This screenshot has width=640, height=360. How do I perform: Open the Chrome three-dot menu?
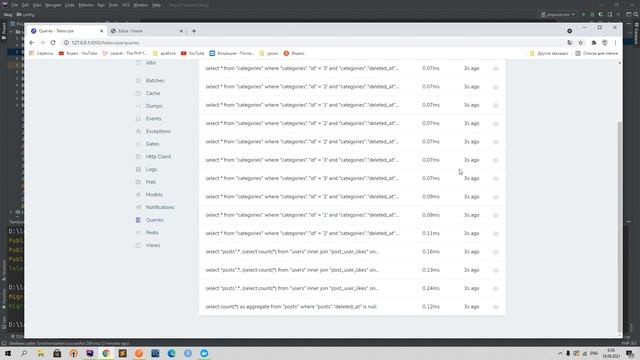click(615, 42)
